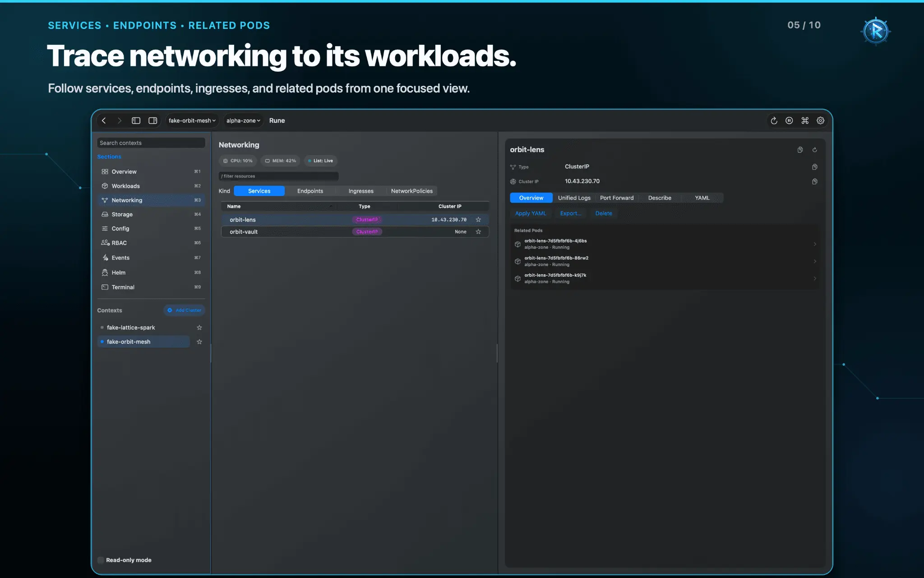924x578 pixels.
Task: Favorite the orbit-lens service star
Action: coord(478,220)
